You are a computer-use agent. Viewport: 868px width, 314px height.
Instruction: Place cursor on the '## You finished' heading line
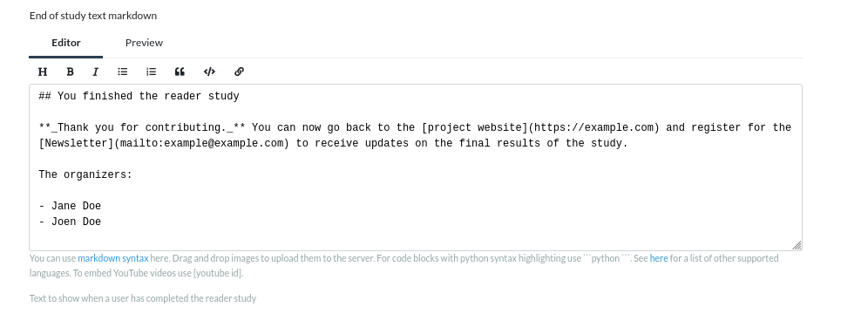click(x=139, y=96)
